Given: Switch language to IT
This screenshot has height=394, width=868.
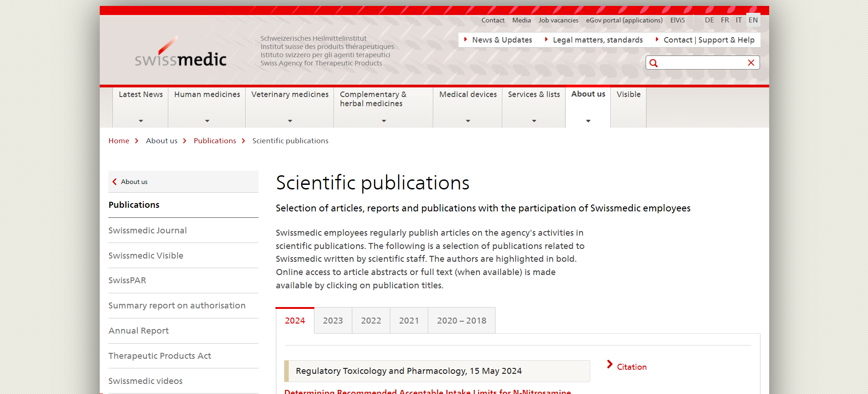Looking at the screenshot, I should tap(739, 20).
